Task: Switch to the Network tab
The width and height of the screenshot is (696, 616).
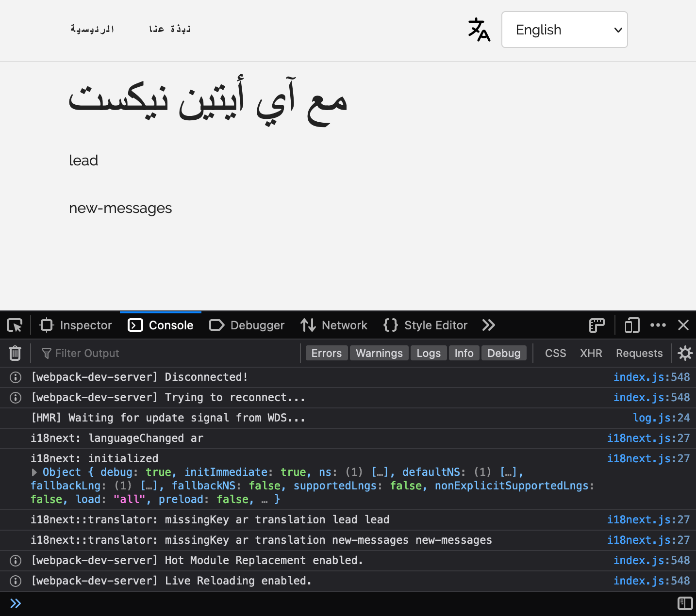Action: [334, 325]
